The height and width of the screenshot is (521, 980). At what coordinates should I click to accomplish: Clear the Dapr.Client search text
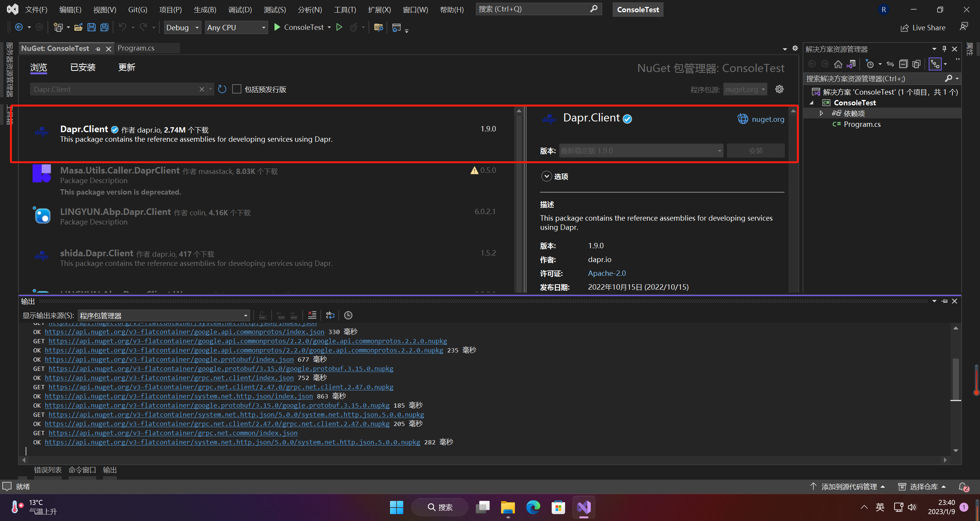tap(202, 89)
